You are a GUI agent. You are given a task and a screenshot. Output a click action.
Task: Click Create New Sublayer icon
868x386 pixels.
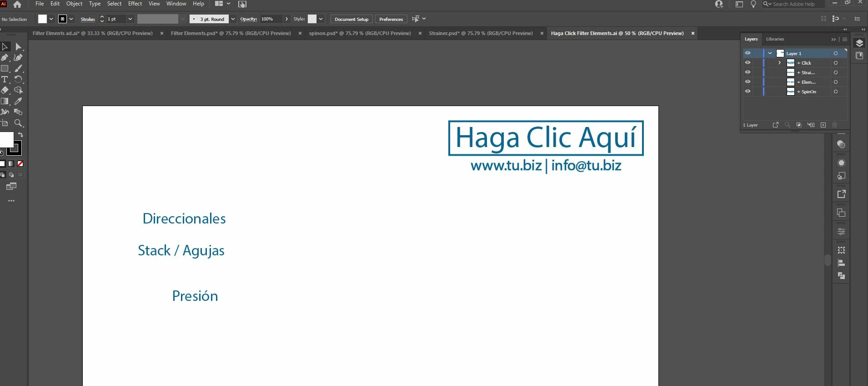tap(811, 125)
